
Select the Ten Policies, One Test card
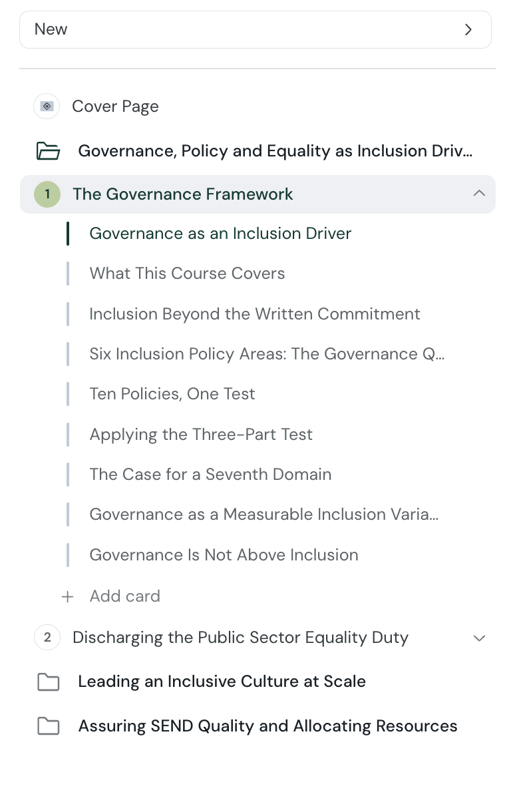(172, 394)
